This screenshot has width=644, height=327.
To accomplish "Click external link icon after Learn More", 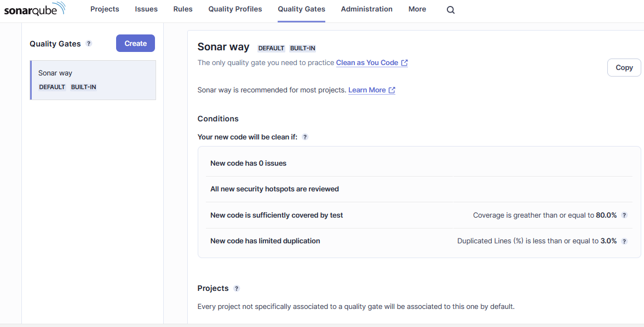I will (x=392, y=90).
